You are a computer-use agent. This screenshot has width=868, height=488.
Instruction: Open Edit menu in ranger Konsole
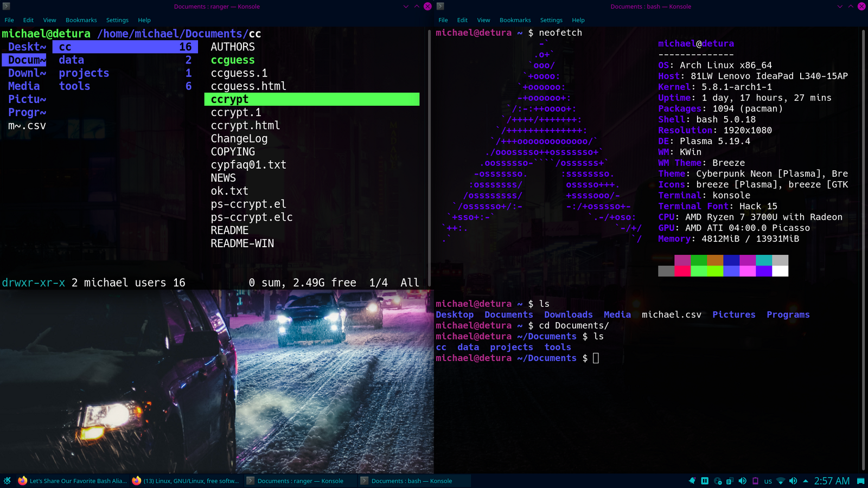pos(28,20)
